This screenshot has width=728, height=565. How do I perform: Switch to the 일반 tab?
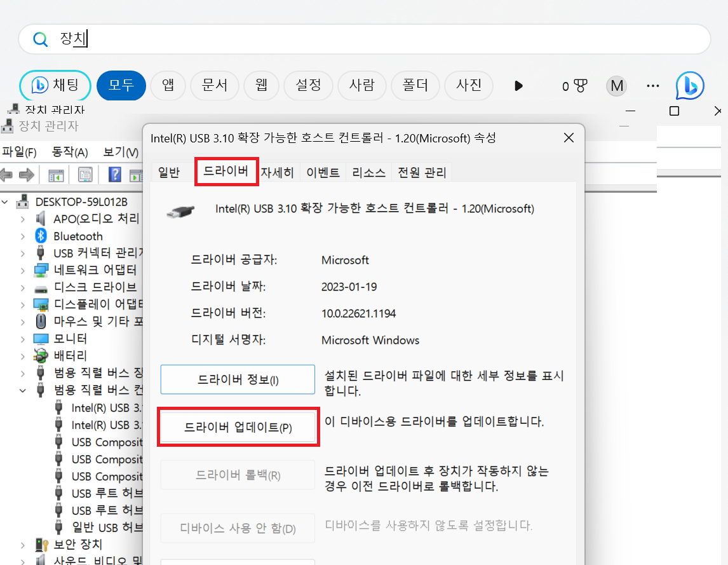click(169, 172)
